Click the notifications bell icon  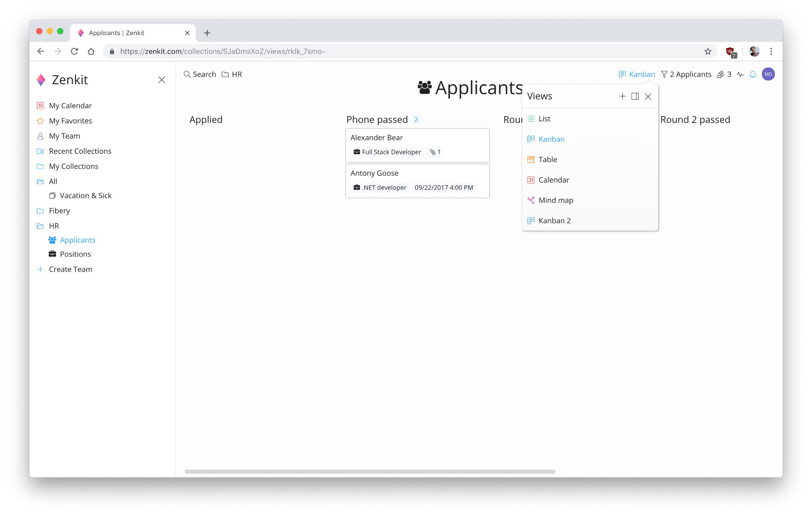752,74
